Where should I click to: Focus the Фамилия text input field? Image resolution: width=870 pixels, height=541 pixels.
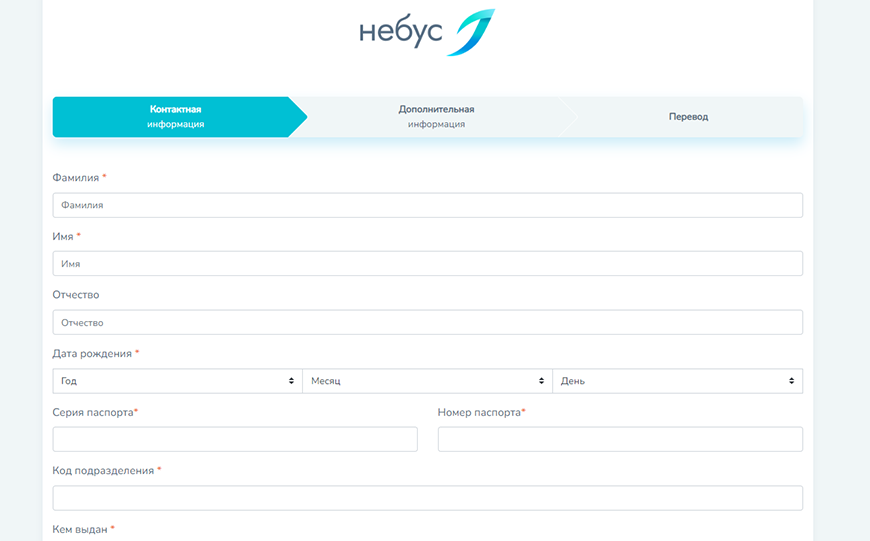pos(427,205)
